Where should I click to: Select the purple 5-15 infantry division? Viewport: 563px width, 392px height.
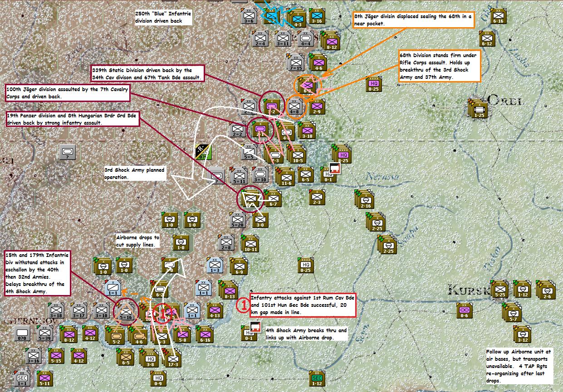pyautogui.click(x=57, y=356)
